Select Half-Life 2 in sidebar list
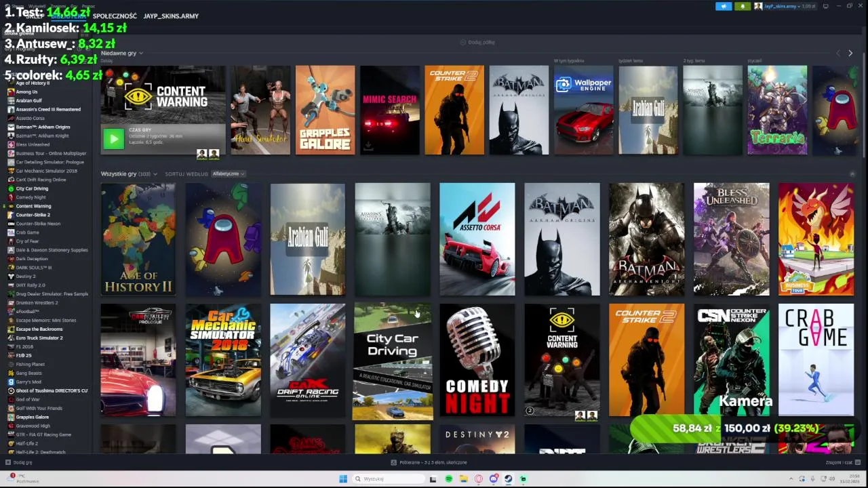Viewport: 868px width, 488px height. [27, 443]
